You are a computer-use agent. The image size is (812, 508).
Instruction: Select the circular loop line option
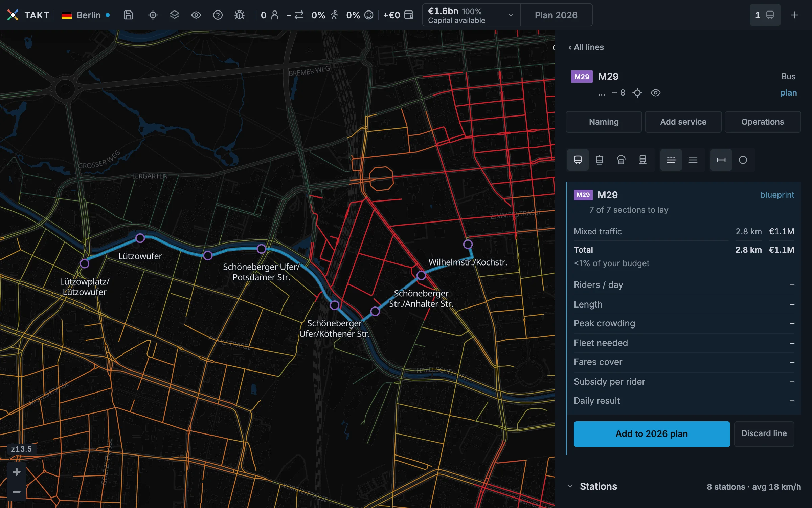(743, 160)
